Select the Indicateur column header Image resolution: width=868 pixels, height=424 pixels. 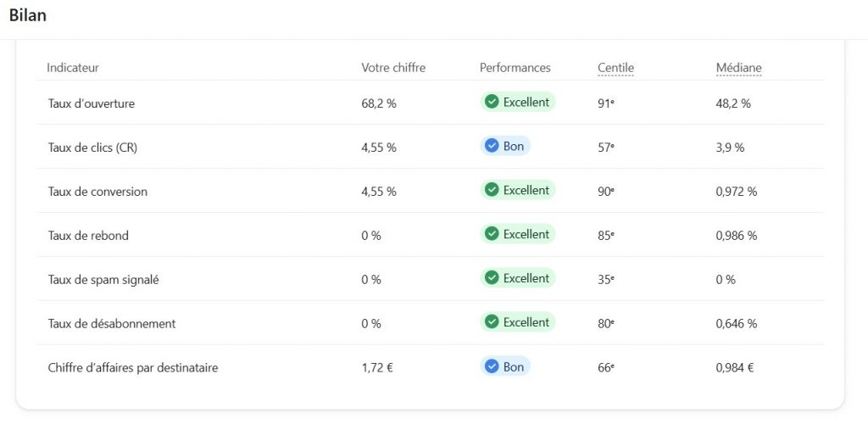coord(73,68)
